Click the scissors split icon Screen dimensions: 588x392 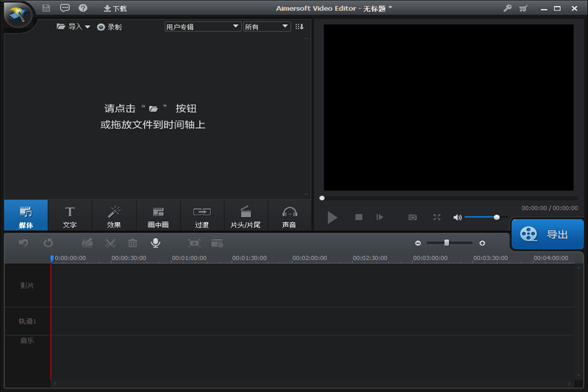[x=110, y=243]
